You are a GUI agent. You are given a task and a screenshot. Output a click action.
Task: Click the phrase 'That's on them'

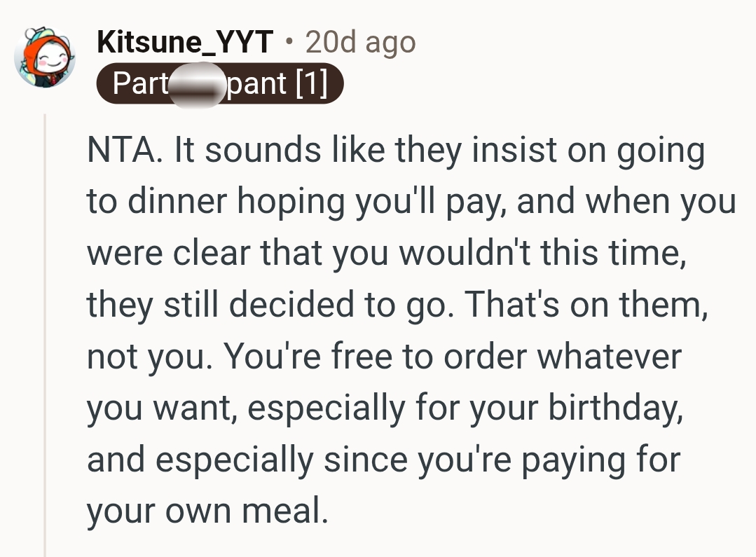point(586,305)
